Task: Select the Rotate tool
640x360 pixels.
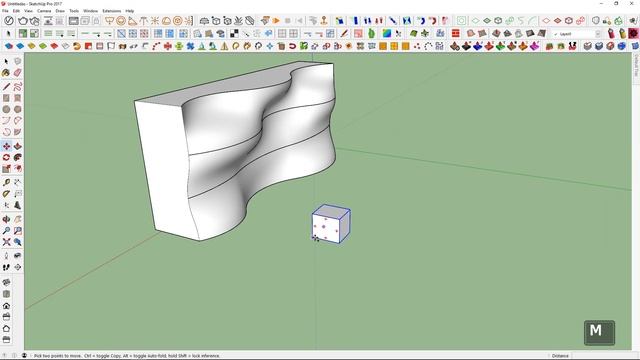Action: tap(6, 158)
